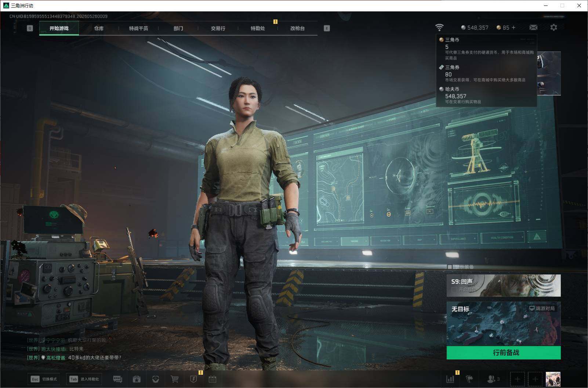Select the 无目标 map card
588x388 pixels.
click(504, 324)
